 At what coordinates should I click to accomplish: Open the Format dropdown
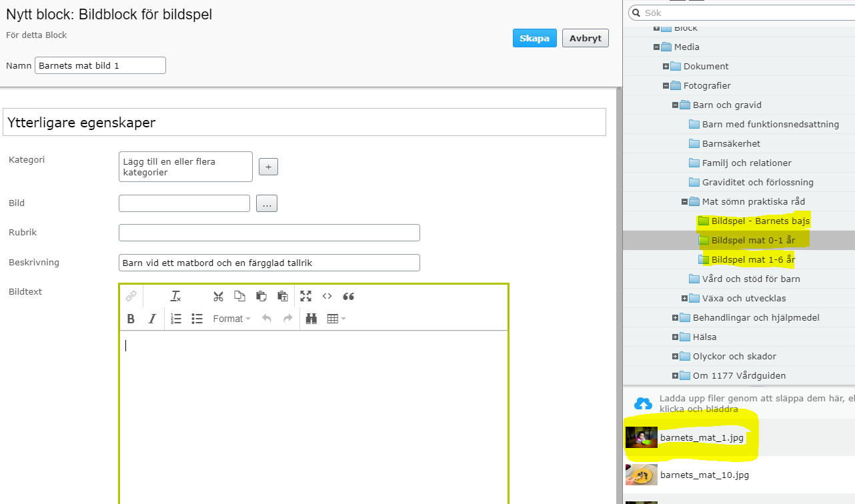click(x=231, y=319)
